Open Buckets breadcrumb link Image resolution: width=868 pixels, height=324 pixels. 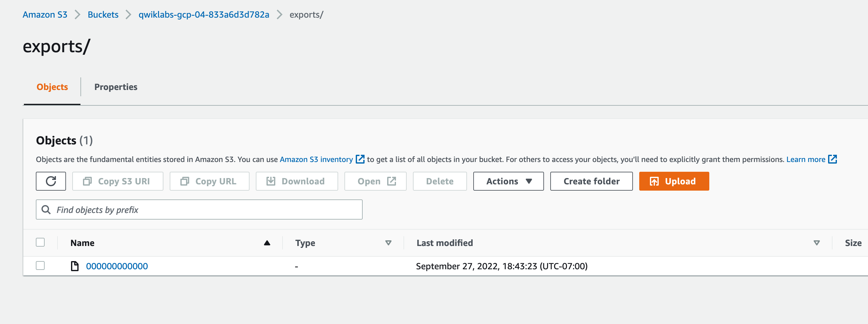103,14
